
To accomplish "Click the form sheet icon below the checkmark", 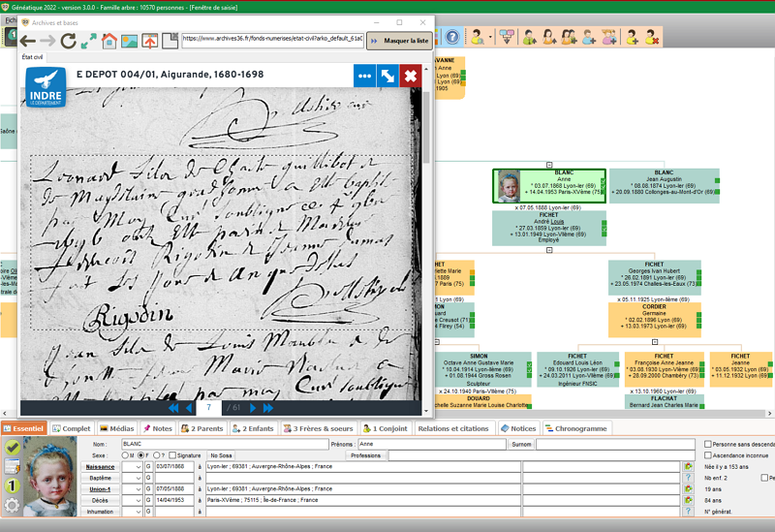I will click(x=12, y=466).
